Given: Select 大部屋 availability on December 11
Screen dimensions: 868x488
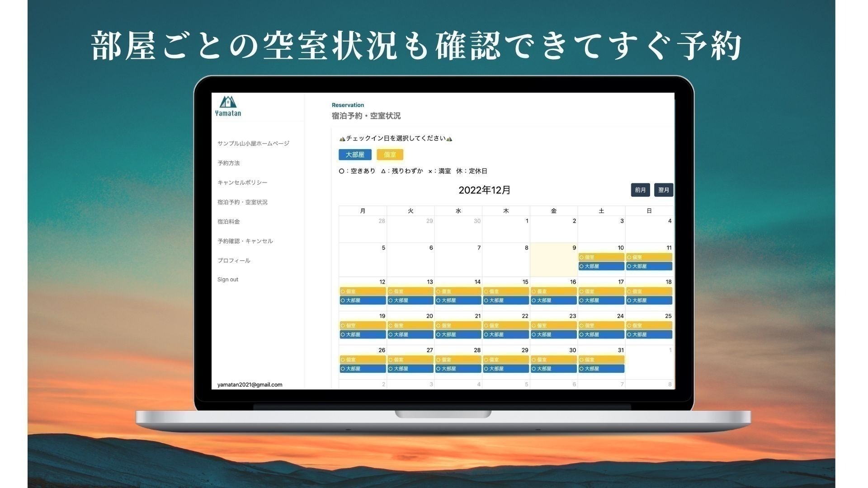Looking at the screenshot, I should point(649,266).
